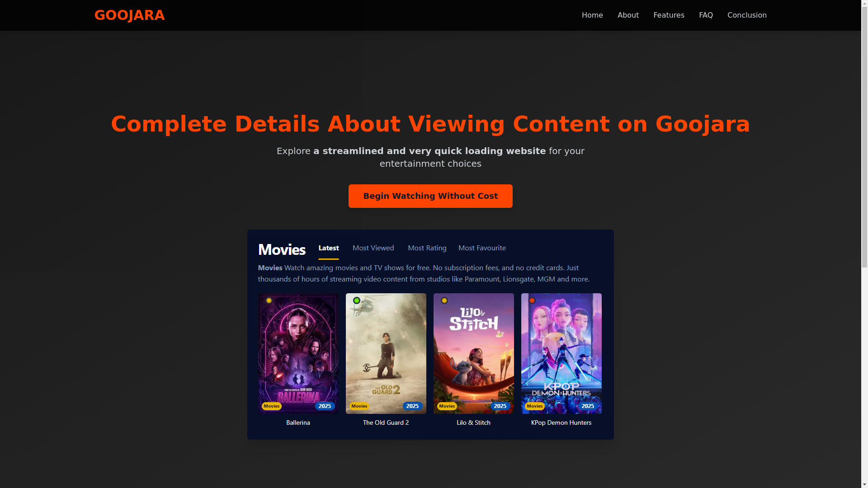Click the 2025 badge on Old Guard 2 poster
The image size is (868, 488).
point(413,406)
